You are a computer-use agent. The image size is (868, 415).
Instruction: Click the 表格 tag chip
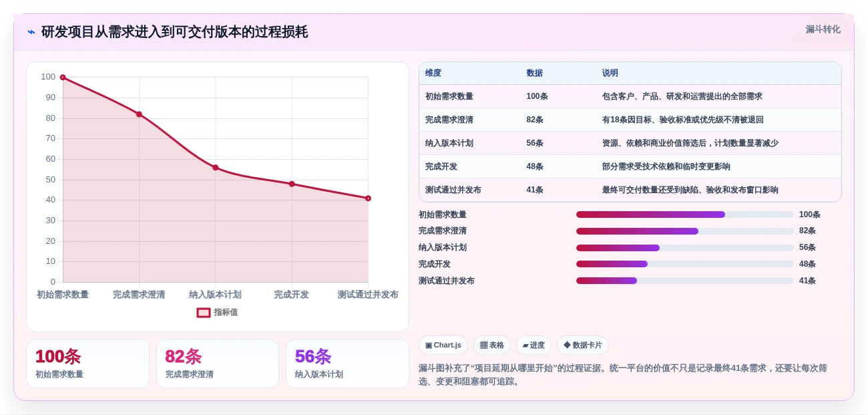[x=492, y=345]
